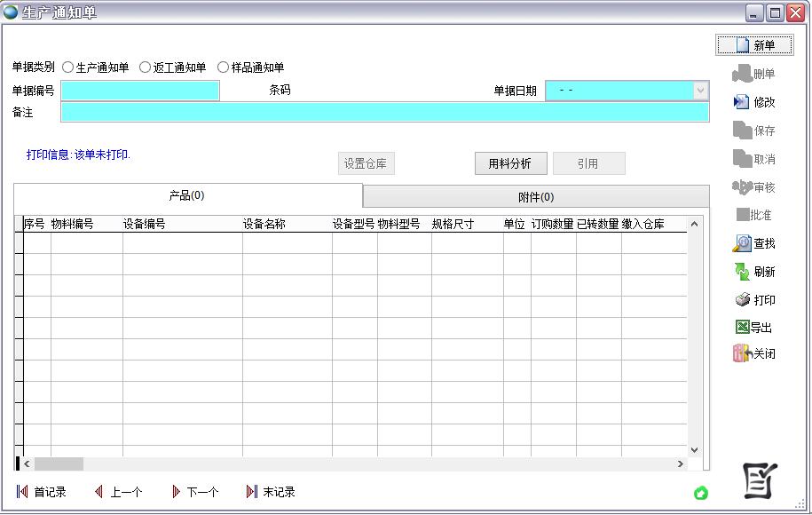
Task: Choose 样品通知单 radio option
Action: pos(223,67)
